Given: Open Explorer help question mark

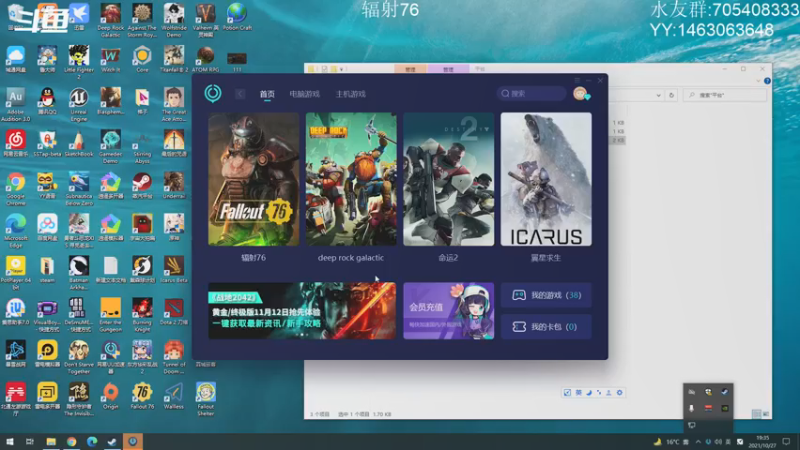Looking at the screenshot, I should (x=767, y=81).
